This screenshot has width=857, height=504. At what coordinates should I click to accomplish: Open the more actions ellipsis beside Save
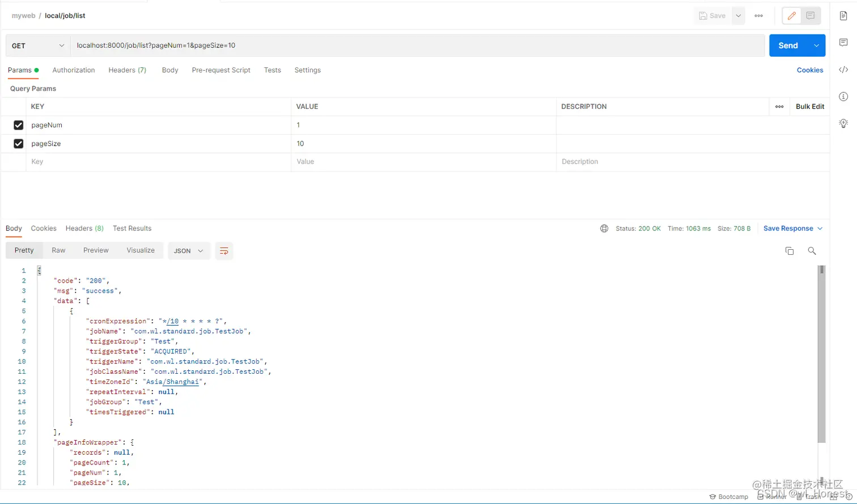759,16
